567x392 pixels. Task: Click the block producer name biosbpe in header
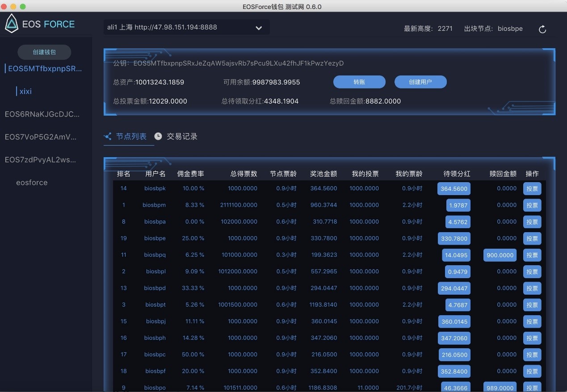click(x=510, y=29)
